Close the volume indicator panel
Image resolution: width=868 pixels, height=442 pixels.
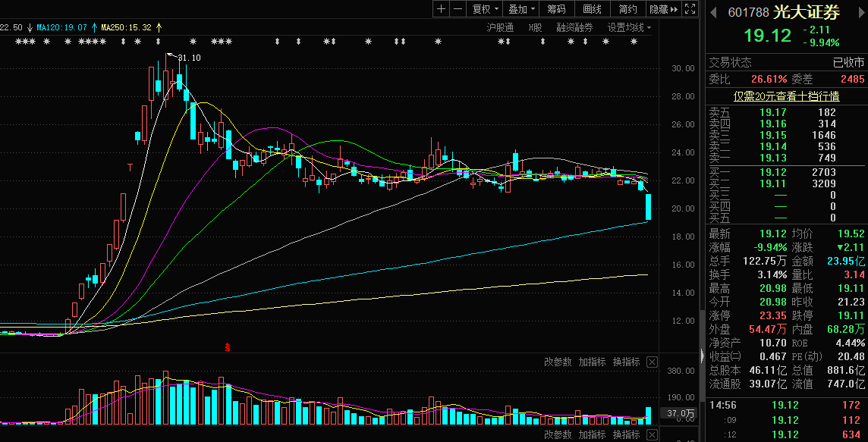(652, 362)
